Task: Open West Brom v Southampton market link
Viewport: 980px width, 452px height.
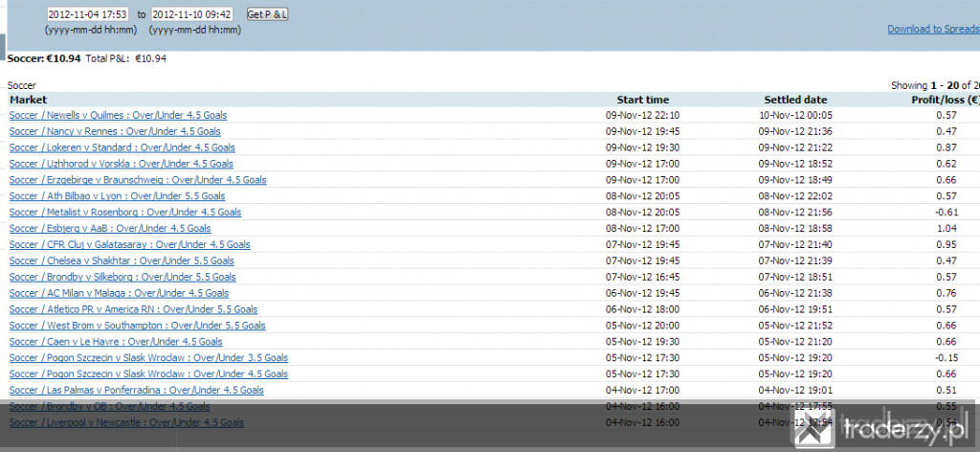Action: coord(138,327)
